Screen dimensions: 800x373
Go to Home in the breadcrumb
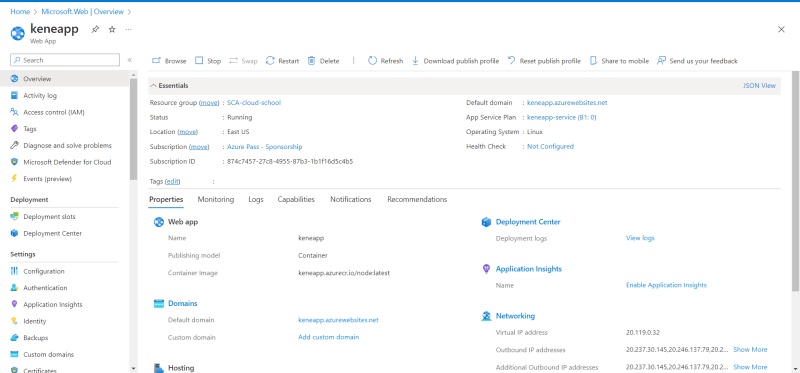coord(20,11)
